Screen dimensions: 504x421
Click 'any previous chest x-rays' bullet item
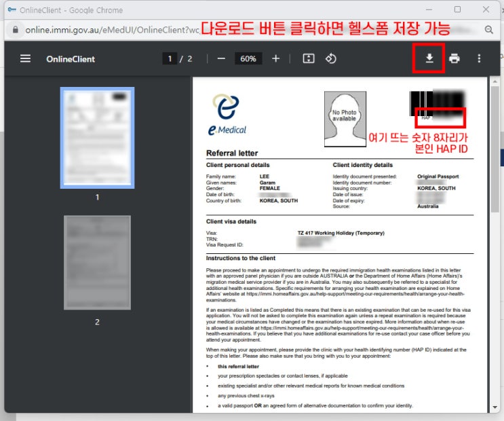pyautogui.click(x=246, y=396)
